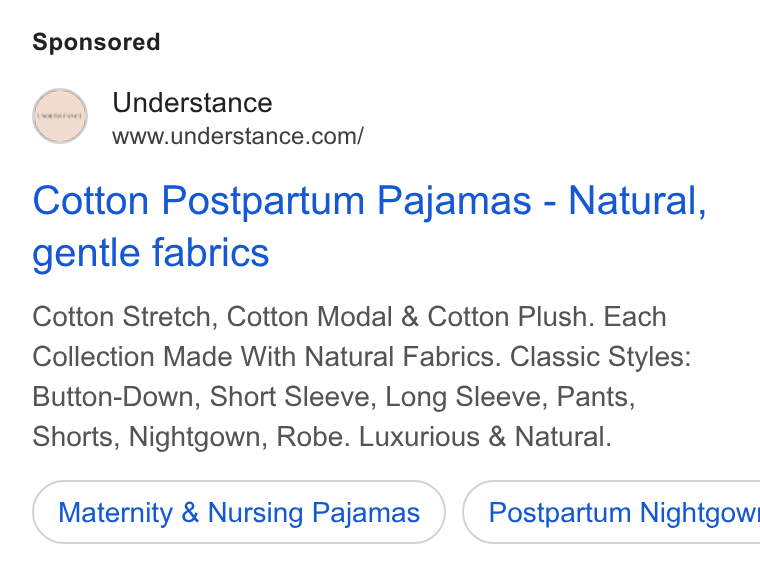This screenshot has width=760, height=576.
Task: Click the 'gentle fabrics' headline line
Action: click(x=151, y=253)
